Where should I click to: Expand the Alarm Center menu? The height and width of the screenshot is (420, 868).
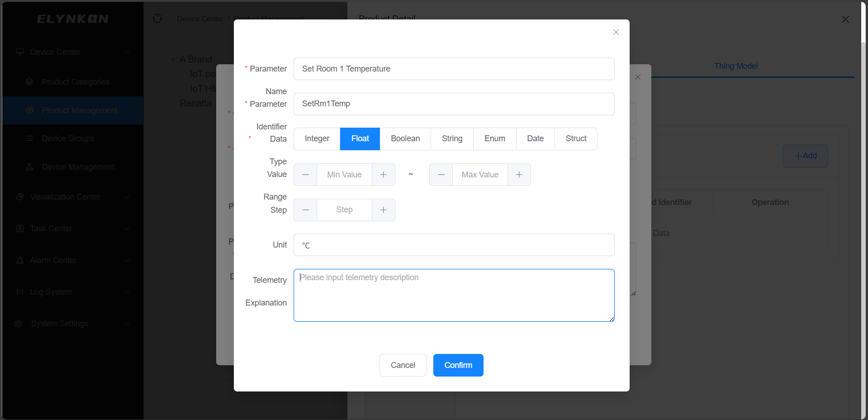[x=72, y=260]
